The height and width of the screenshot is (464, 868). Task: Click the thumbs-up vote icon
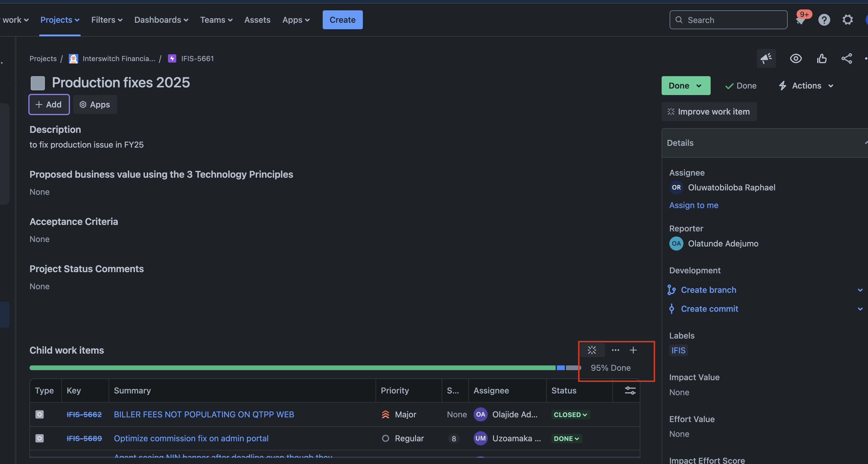pos(821,58)
